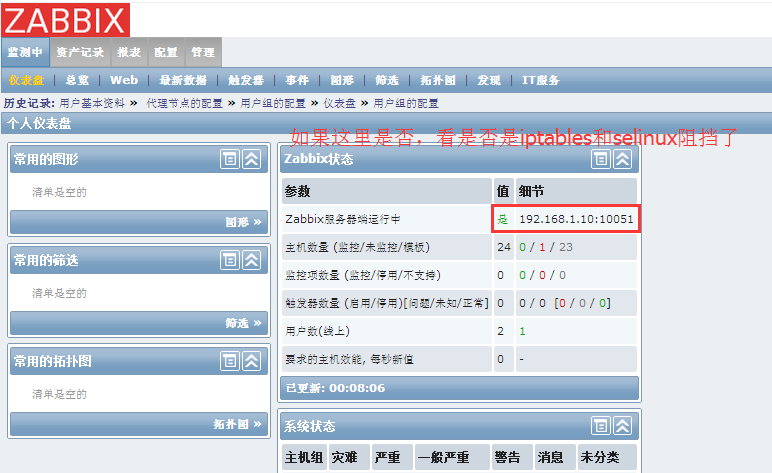
Task: Click the 筛选 » link in 常用的筛选 footer
Action: point(243,323)
